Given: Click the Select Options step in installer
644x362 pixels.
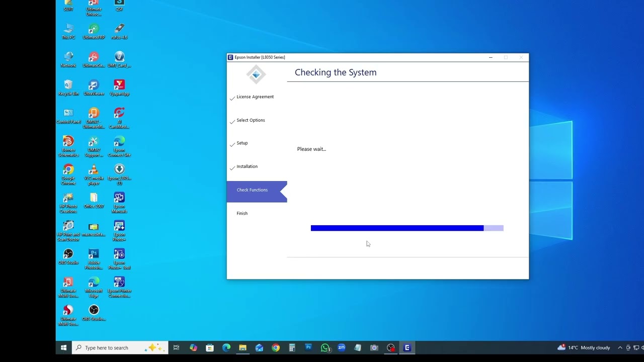Looking at the screenshot, I should (251, 121).
